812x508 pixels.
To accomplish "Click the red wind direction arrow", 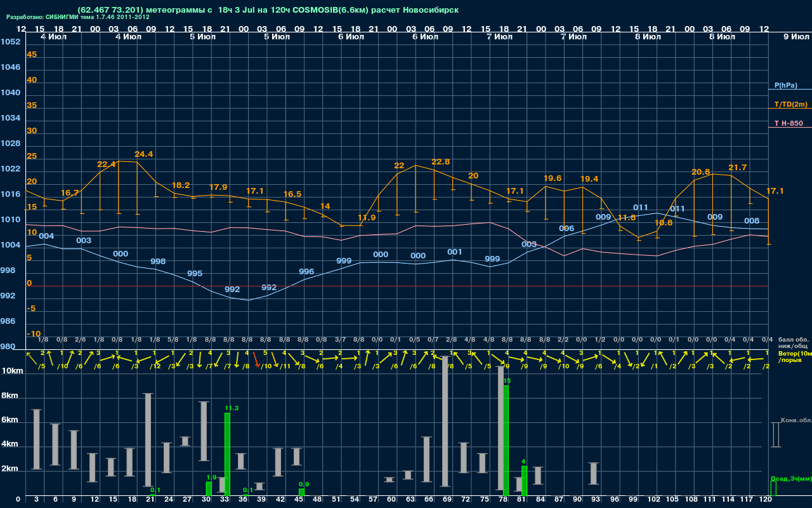I will (x=256, y=361).
